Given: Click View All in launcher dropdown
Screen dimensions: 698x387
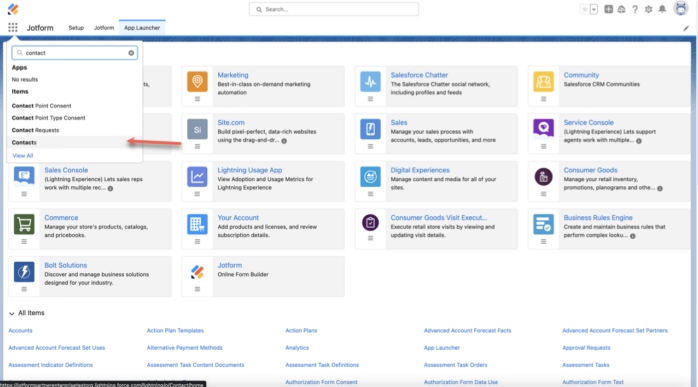Looking at the screenshot, I should [x=23, y=156].
